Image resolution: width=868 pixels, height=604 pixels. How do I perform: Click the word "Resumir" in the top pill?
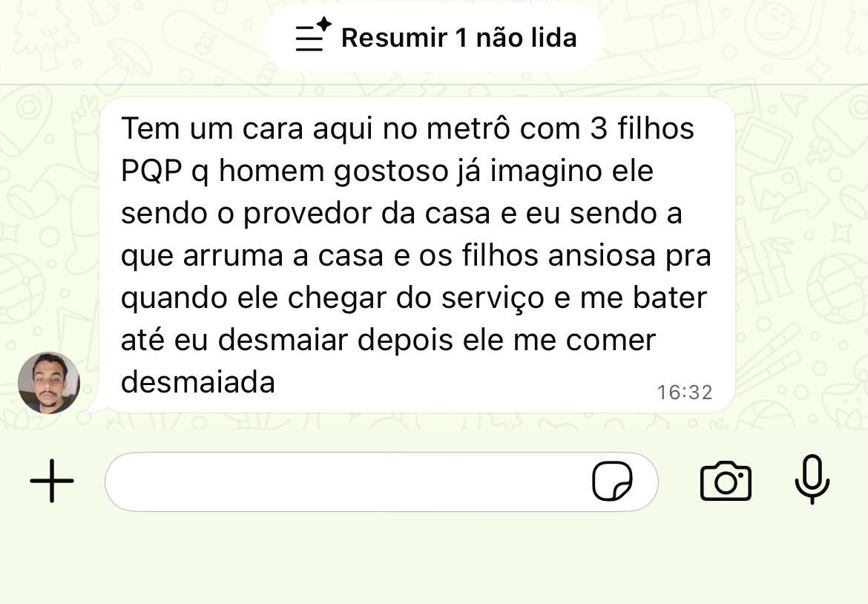pyautogui.click(x=394, y=38)
